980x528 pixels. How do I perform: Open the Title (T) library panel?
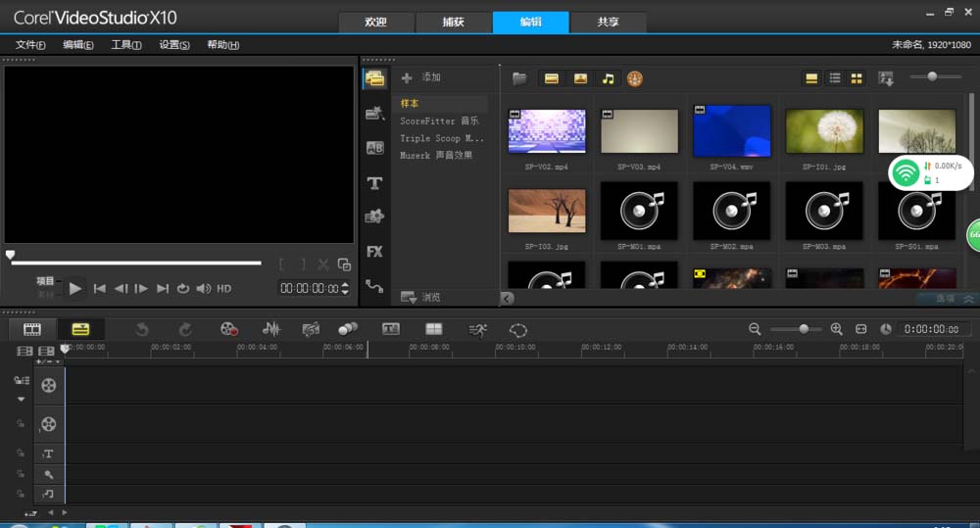(x=374, y=183)
